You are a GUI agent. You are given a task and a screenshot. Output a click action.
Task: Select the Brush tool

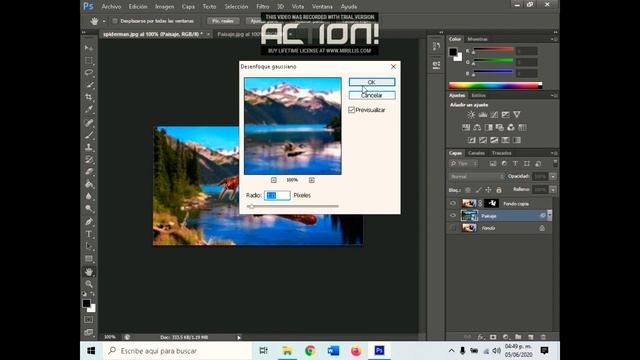coord(89,135)
